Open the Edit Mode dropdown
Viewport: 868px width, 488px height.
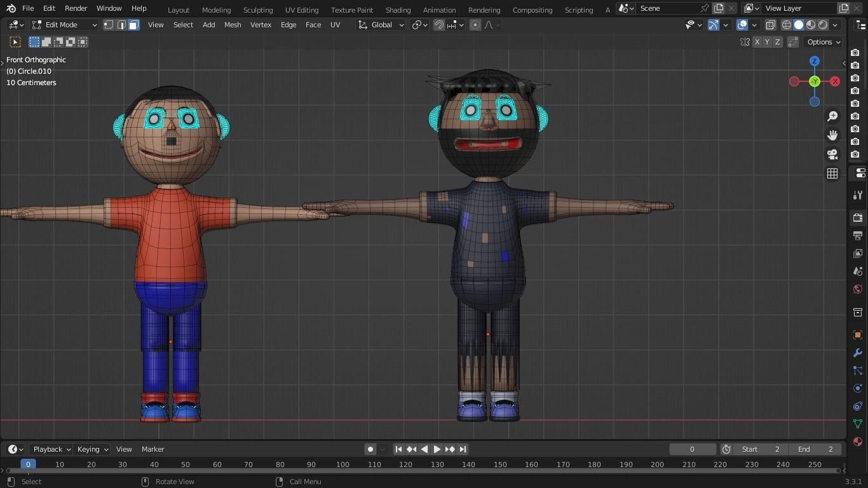pos(64,25)
